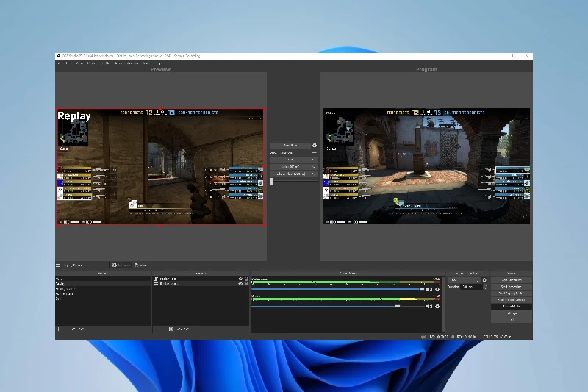
Task: Move selected source up in Sources list
Action: click(179, 329)
